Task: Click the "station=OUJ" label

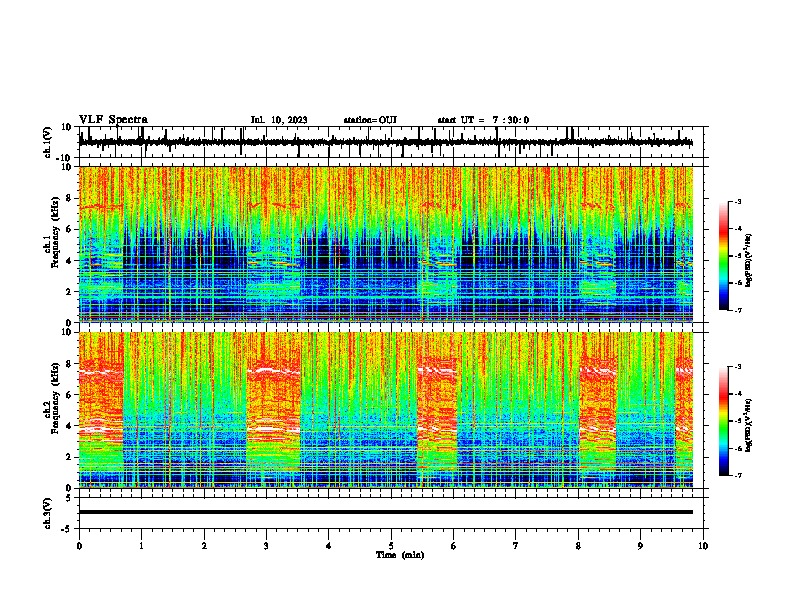Action: click(370, 120)
